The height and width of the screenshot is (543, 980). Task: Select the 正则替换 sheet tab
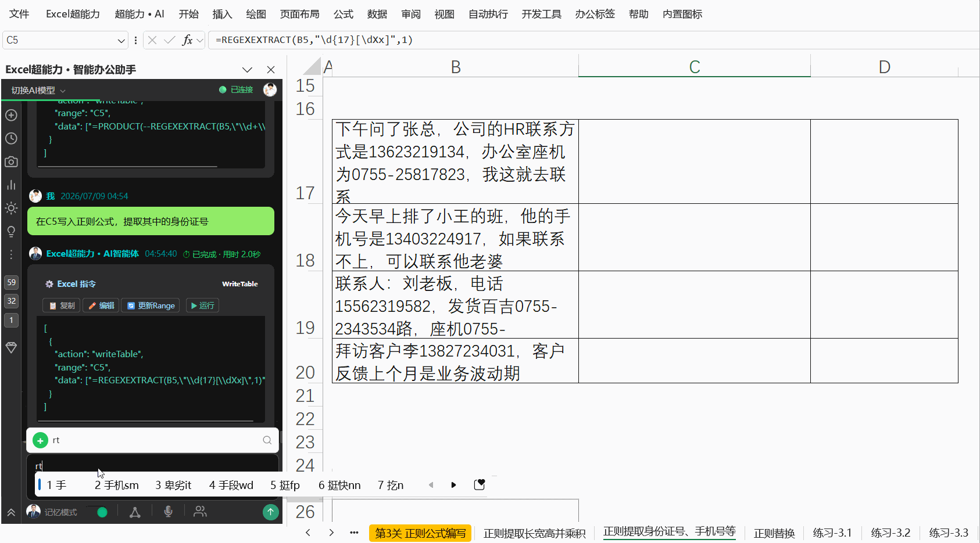click(774, 533)
